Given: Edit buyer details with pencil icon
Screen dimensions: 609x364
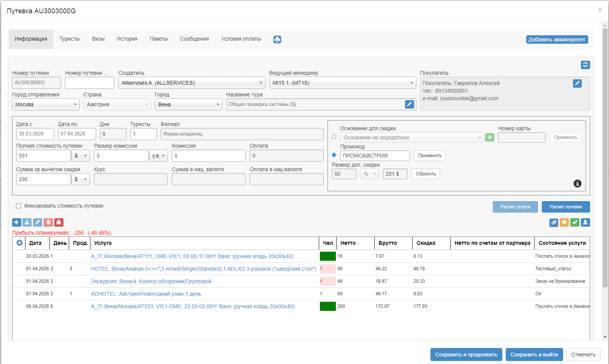Looking at the screenshot, I should pos(577,84).
